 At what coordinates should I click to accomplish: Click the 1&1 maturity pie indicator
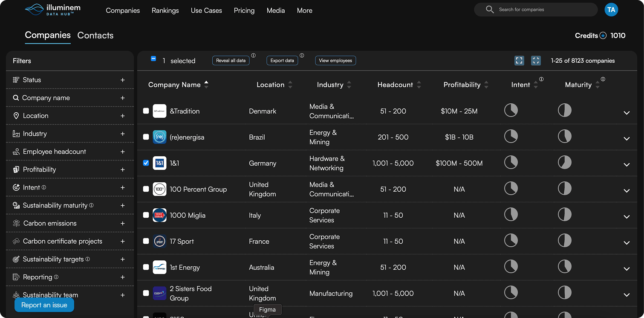565,162
